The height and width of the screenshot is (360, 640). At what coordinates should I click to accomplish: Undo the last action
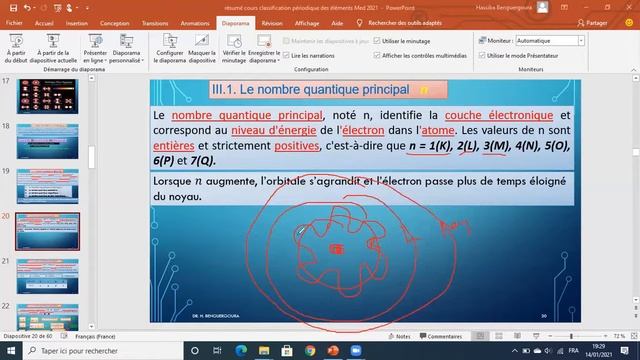[x=27, y=8]
